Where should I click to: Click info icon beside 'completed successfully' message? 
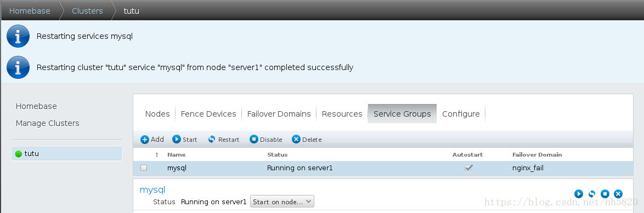pyautogui.click(x=18, y=67)
